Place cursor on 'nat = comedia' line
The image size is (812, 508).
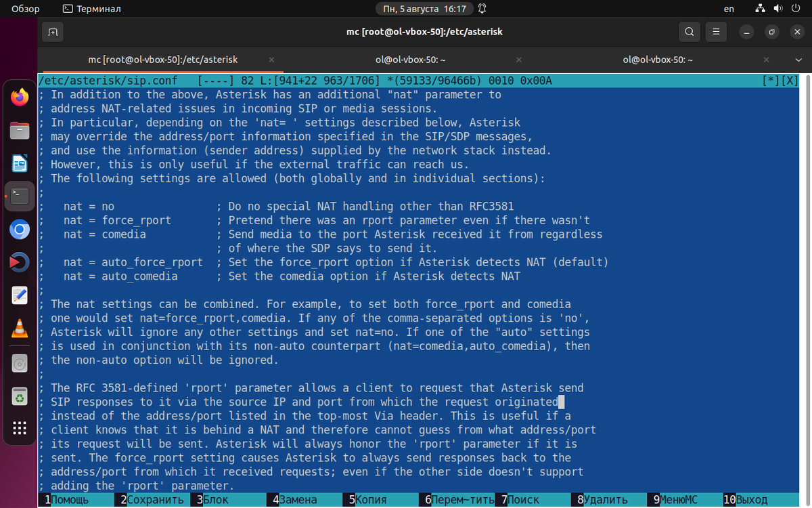[x=105, y=234]
